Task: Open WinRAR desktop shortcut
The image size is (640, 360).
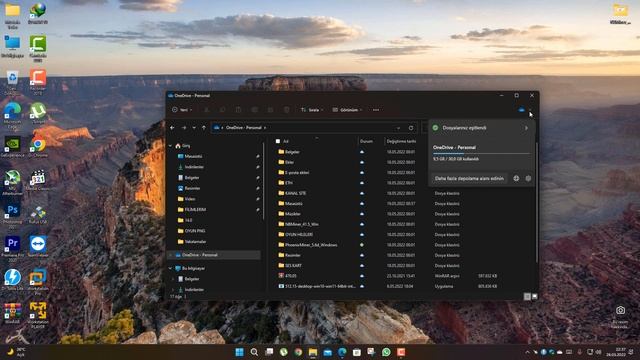Action: coord(12,313)
